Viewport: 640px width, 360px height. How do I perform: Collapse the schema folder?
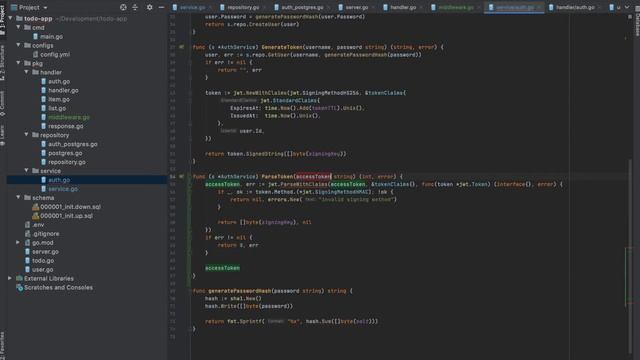18,197
